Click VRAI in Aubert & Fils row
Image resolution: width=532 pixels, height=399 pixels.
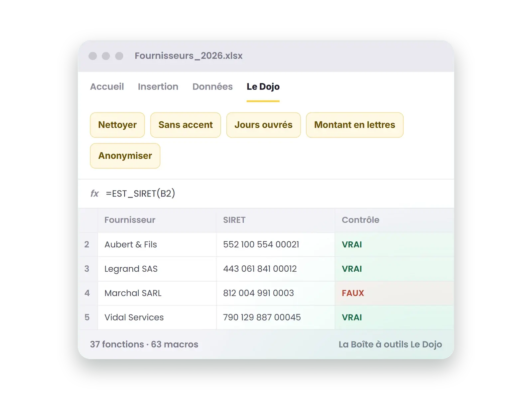point(394,244)
